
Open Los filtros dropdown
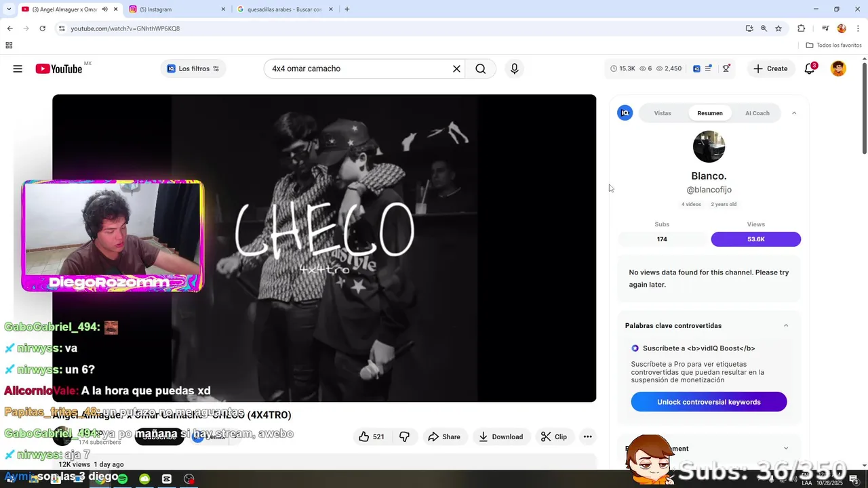193,68
